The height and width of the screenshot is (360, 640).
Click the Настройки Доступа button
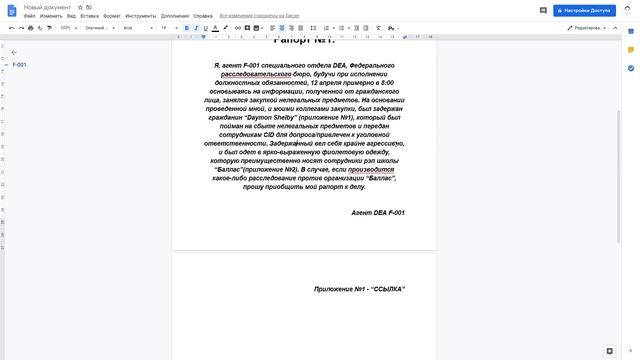tap(584, 11)
